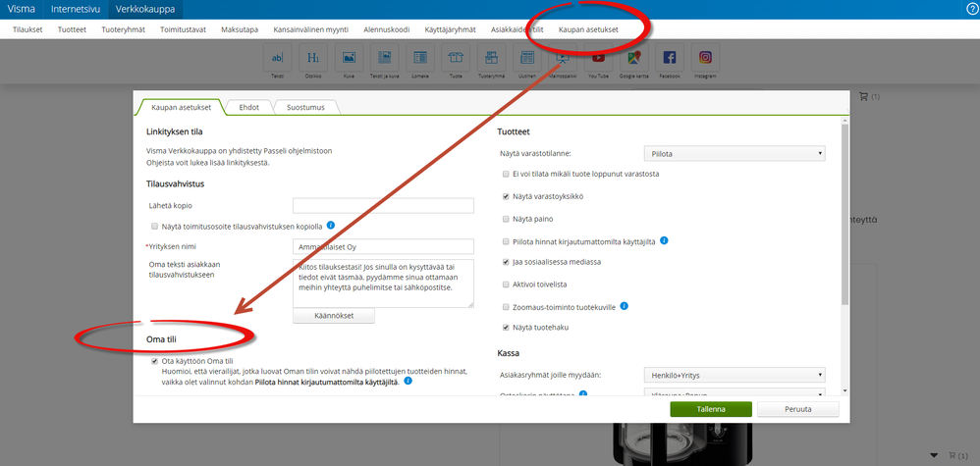The image size is (980, 466).
Task: Click the green Tallenna button
Action: click(x=711, y=410)
